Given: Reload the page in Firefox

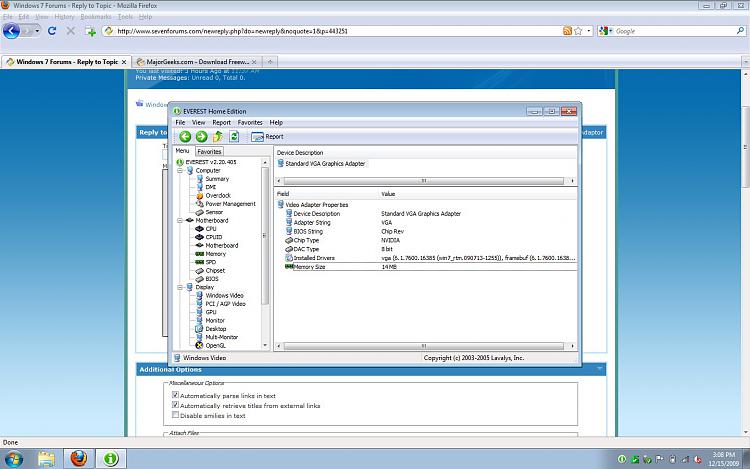Looking at the screenshot, I should [x=52, y=31].
